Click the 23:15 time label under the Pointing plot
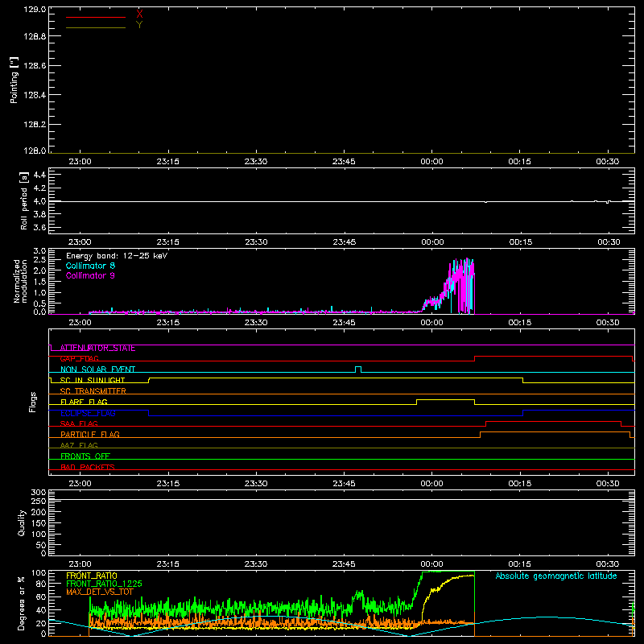The image size is (644, 644). 168,162
